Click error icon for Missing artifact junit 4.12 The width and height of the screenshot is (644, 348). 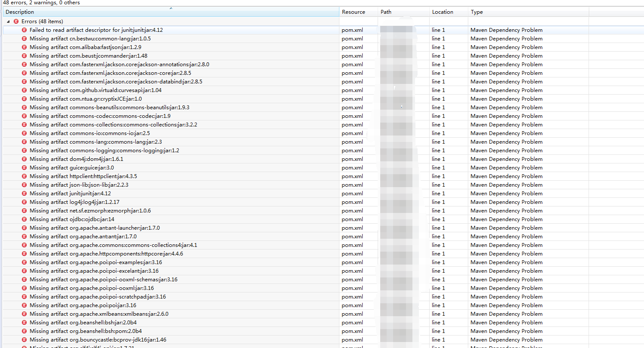(x=24, y=194)
